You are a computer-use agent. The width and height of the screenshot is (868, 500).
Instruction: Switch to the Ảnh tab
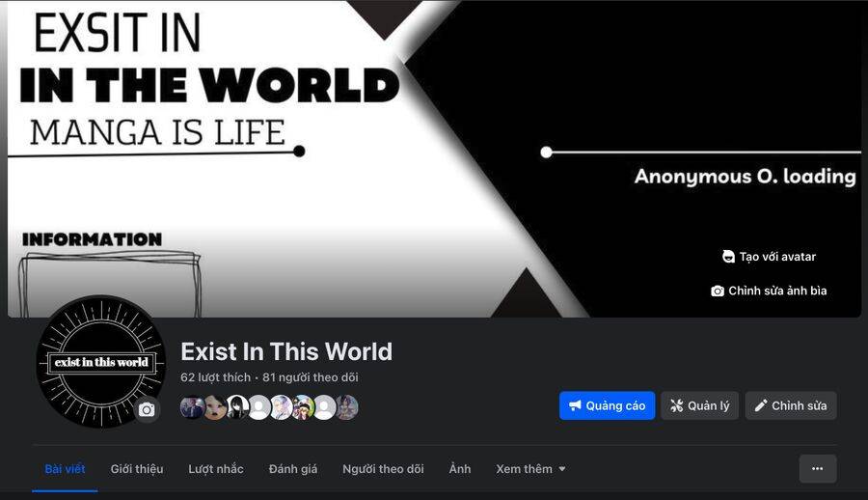click(459, 469)
